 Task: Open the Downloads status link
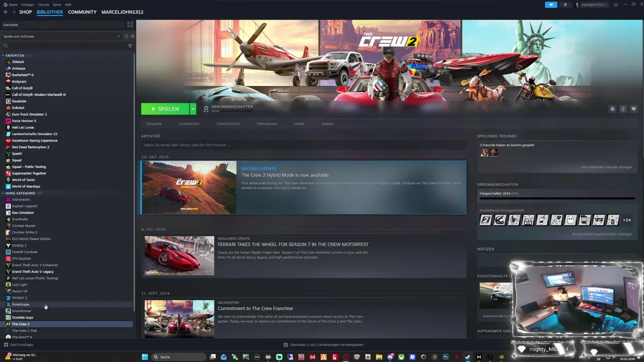324,345
